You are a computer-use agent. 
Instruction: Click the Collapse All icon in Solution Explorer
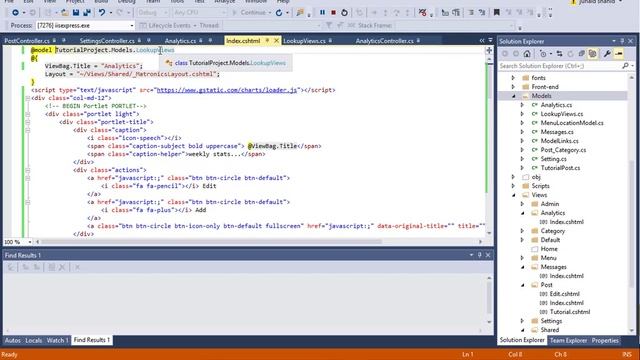(582, 54)
